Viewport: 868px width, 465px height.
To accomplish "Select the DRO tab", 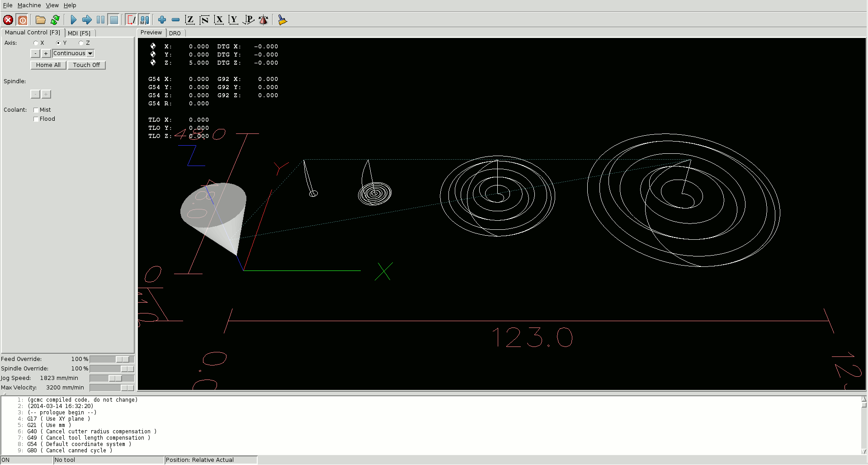I will pos(175,33).
